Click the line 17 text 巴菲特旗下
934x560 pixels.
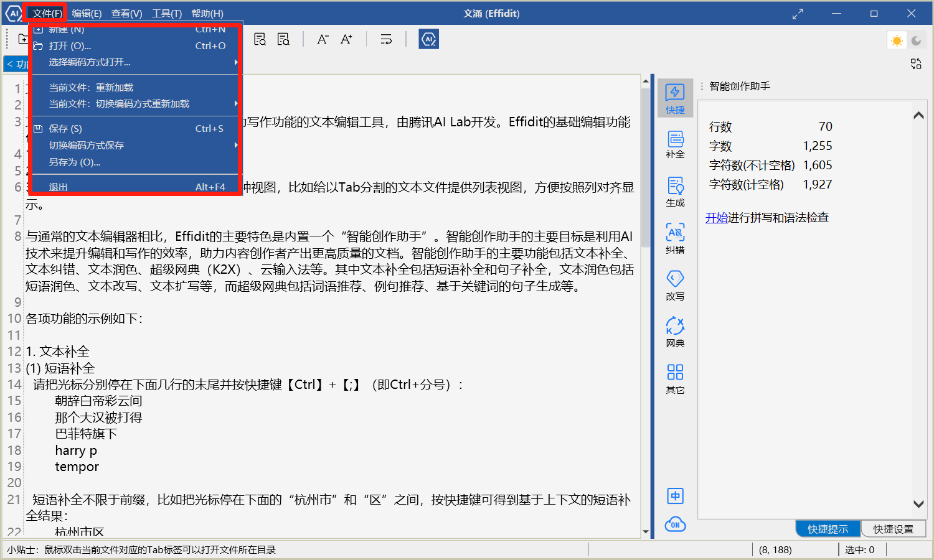pos(86,434)
